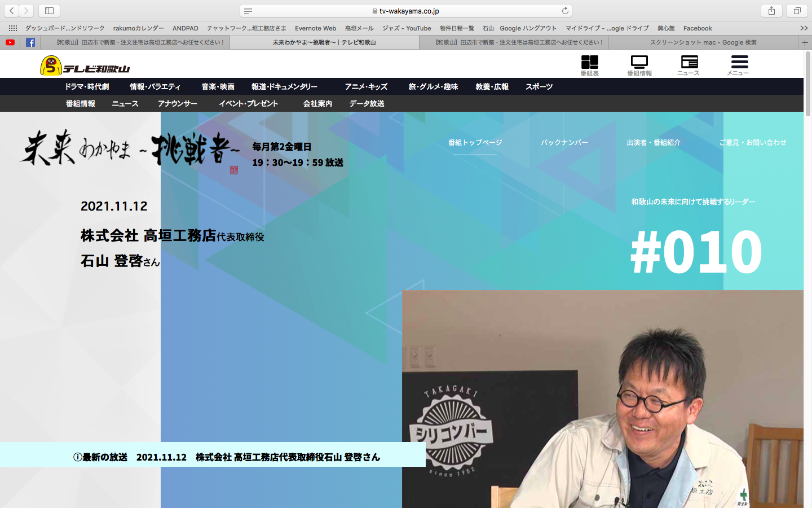Screen dimensions: 812x508
Task: Open the ダッシュボード bookmark
Action: click(65, 28)
